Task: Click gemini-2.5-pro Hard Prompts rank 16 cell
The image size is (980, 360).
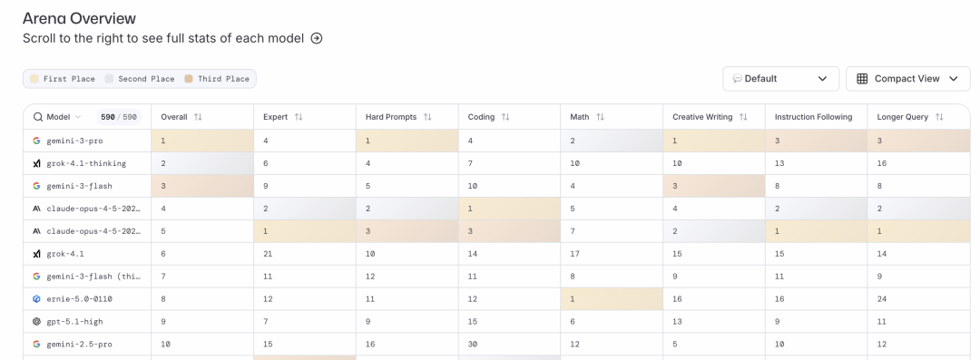Action: pos(407,344)
